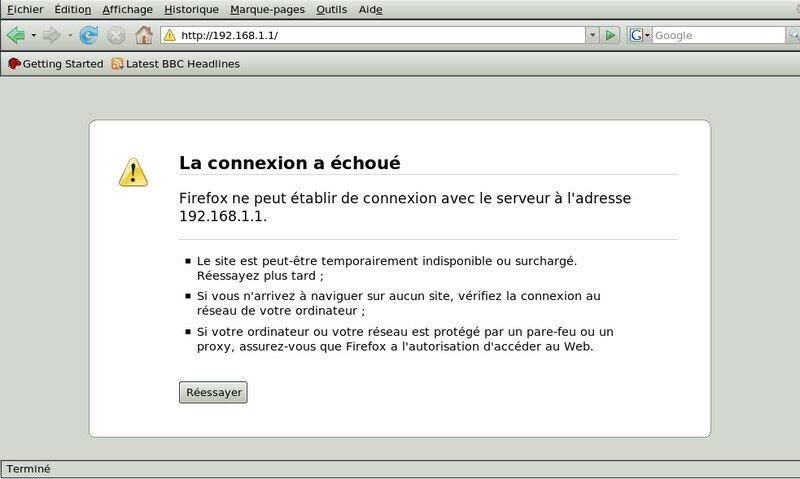Click the Réessayer button
Screen dimensions: 800x479
(213, 392)
